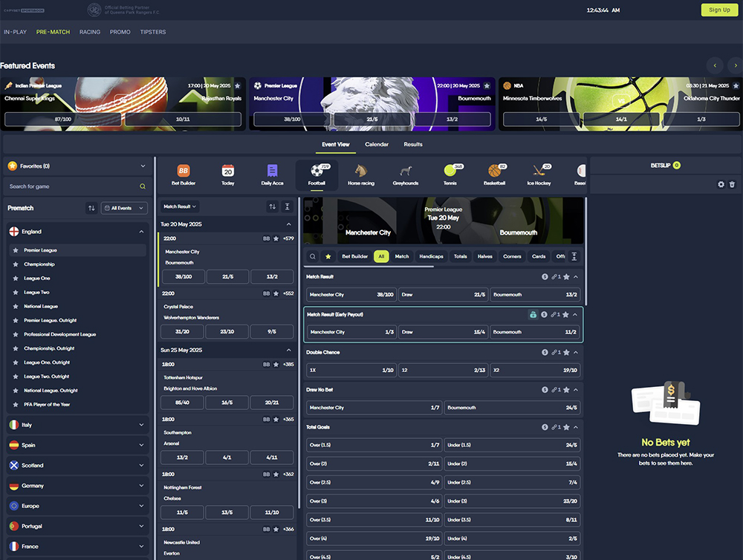Favorite League One with its star

[x=16, y=278]
